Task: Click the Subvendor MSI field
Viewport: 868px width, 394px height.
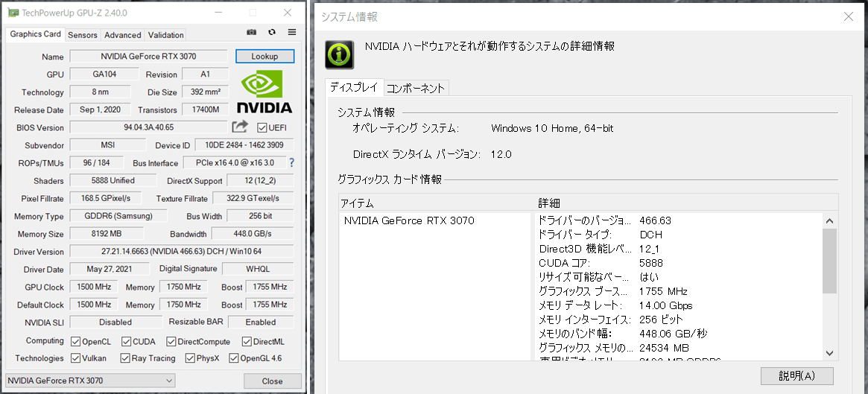Action: tap(107, 145)
